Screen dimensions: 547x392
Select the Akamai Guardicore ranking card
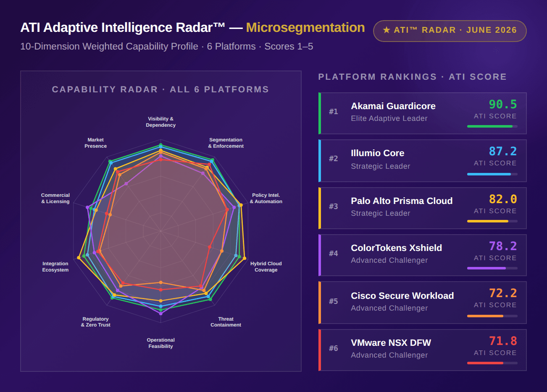coord(422,113)
